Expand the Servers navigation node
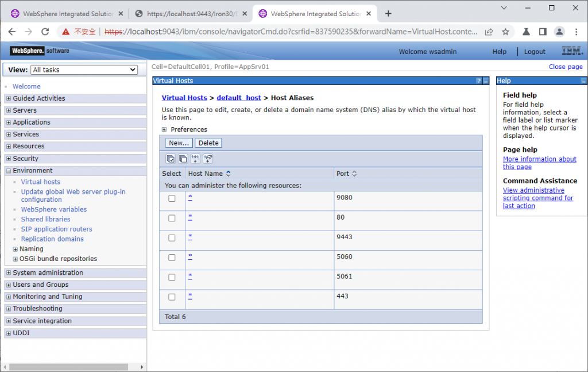 8,110
